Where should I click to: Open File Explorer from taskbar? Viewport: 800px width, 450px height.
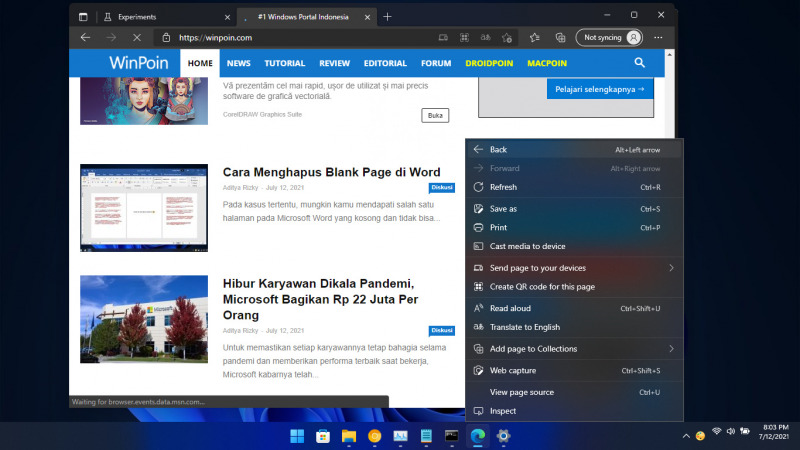coord(349,436)
